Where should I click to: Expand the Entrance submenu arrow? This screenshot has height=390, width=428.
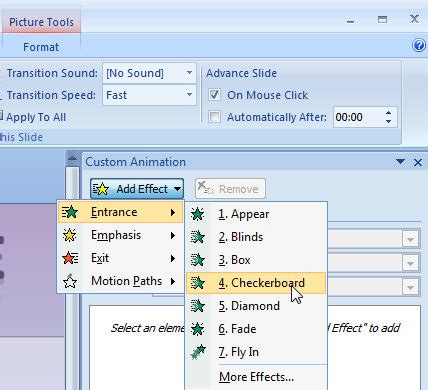pyautogui.click(x=173, y=212)
